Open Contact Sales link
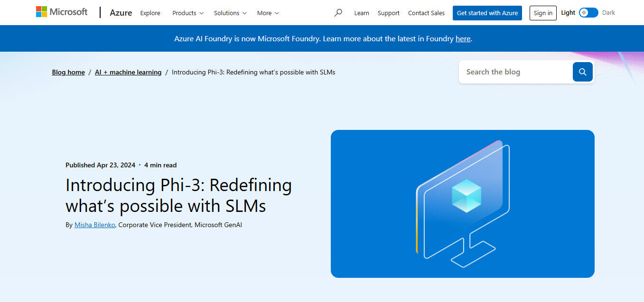Screen dimensions: 644x302 pyautogui.click(x=427, y=13)
